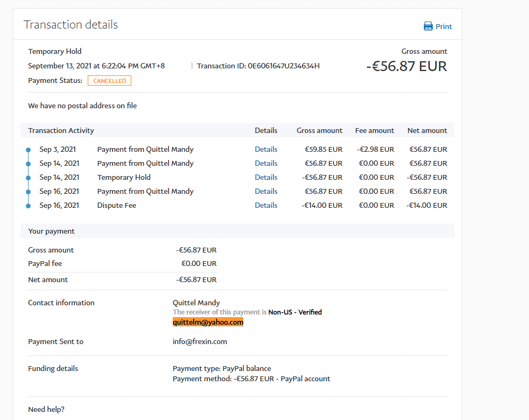The image size is (529, 420).
Task: Click the timeline dot beside Sep 3, 2021
Action: click(29, 150)
